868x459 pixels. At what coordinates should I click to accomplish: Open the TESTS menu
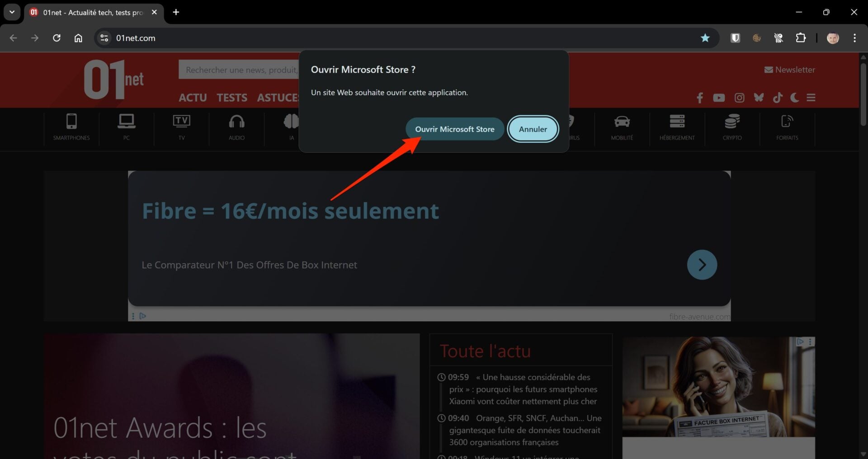tap(232, 98)
